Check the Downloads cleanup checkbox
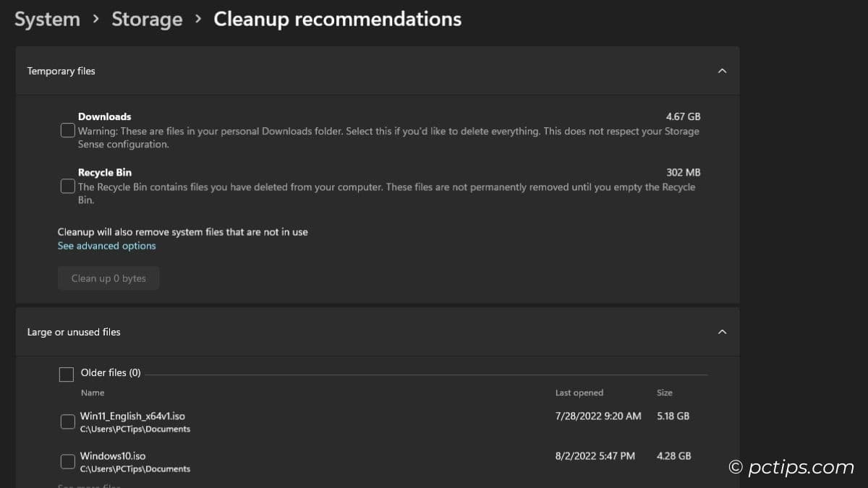868x488 pixels. (x=67, y=130)
